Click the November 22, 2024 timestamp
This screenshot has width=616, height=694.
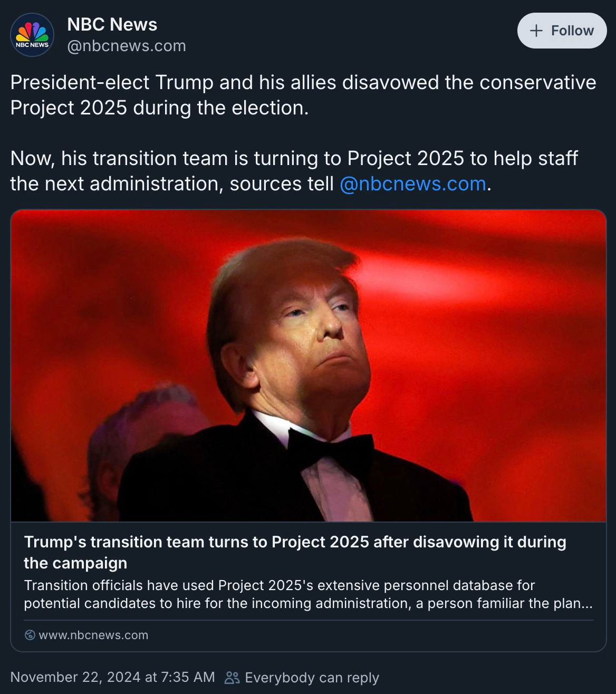click(112, 677)
